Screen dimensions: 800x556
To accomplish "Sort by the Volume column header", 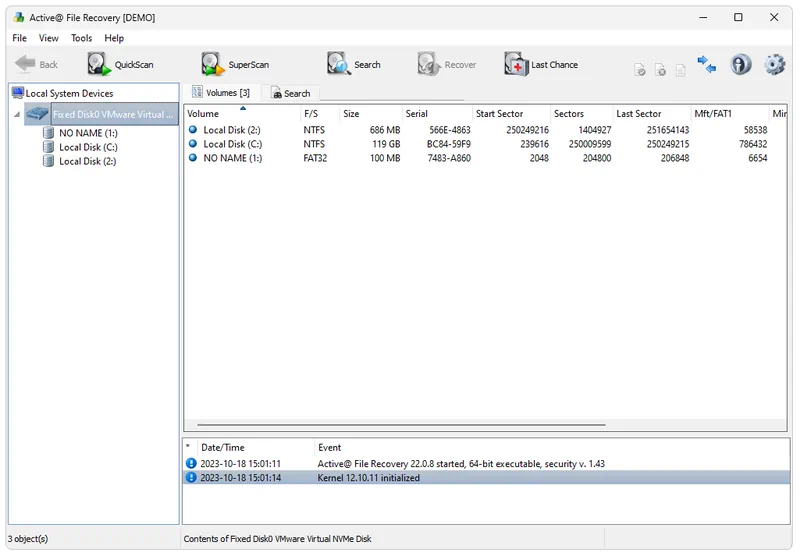I will (242, 114).
